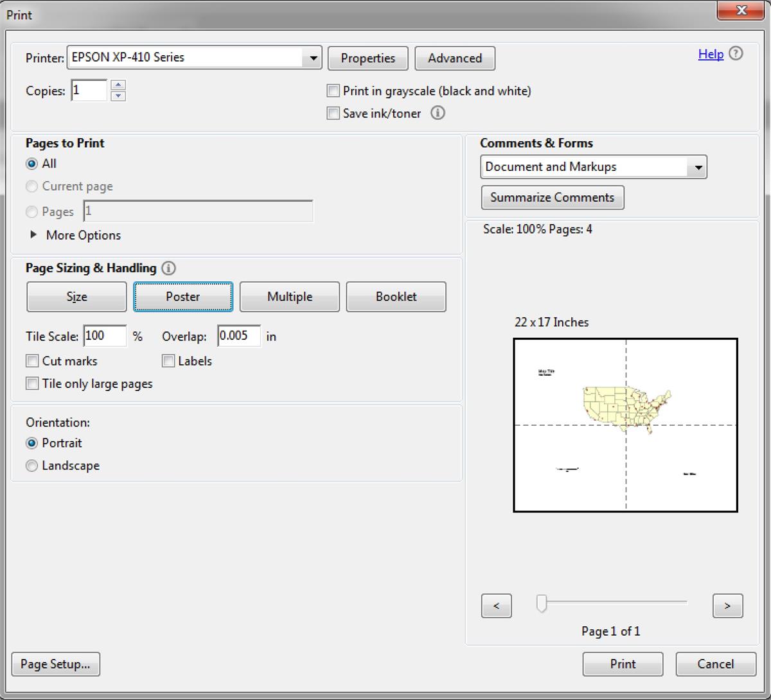The image size is (771, 700).
Task: Open the Help link
Action: tap(711, 55)
